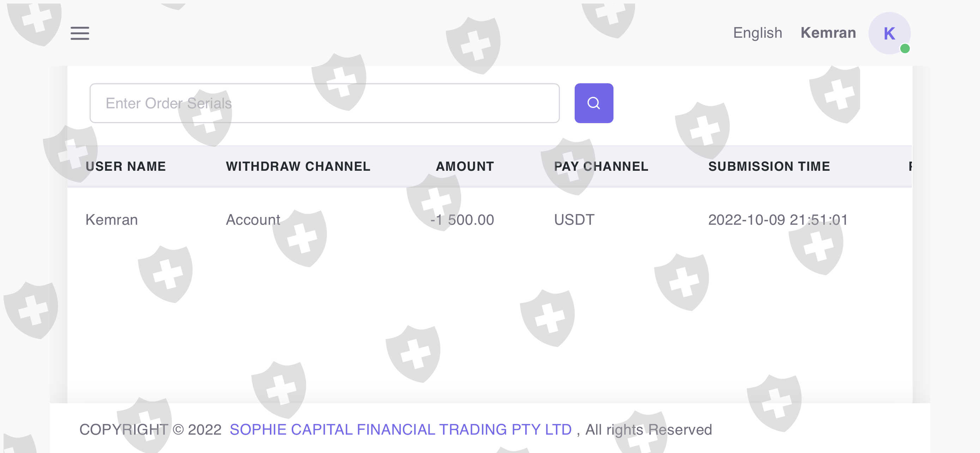The image size is (980, 453).
Task: Sort by SUBMISSION TIME column header
Action: (769, 166)
